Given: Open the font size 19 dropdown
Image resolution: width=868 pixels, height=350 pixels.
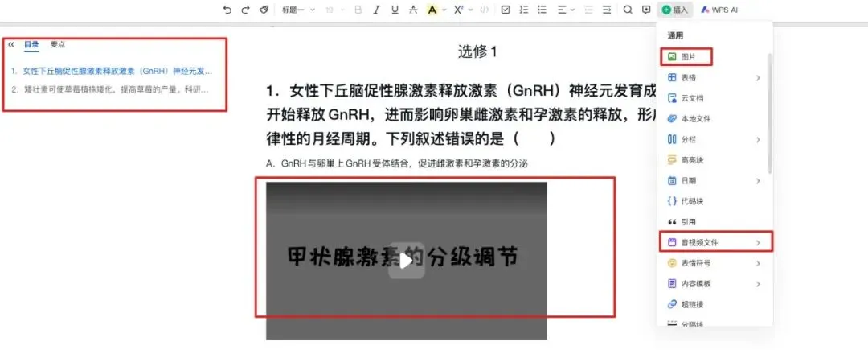Looking at the screenshot, I should 335,10.
